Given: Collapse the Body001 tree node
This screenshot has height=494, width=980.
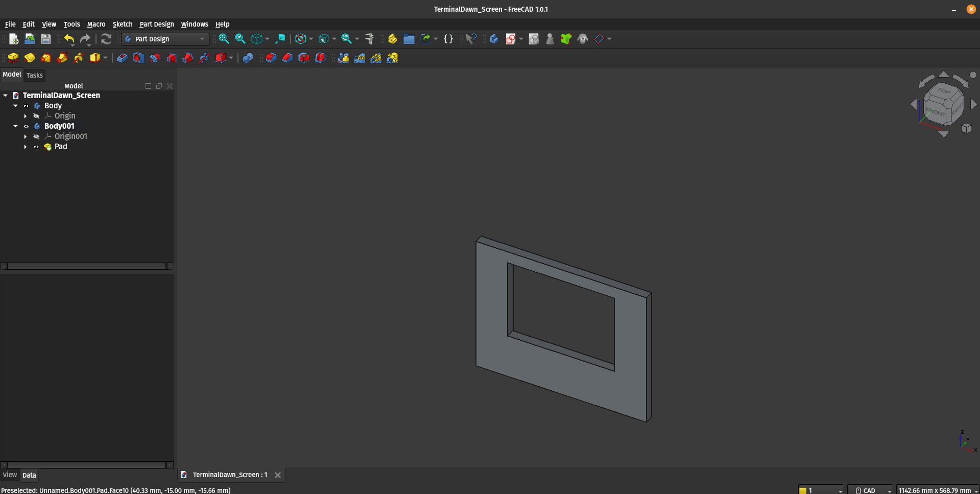Looking at the screenshot, I should point(16,126).
